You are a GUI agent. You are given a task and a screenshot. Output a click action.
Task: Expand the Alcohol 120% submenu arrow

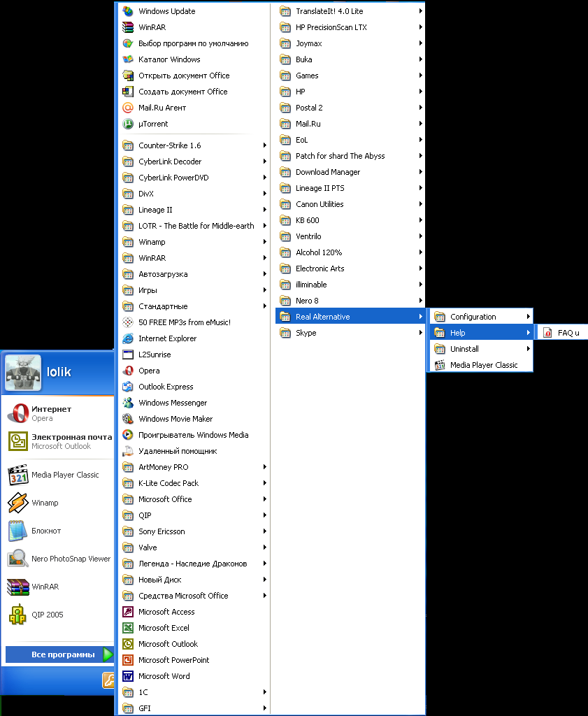420,252
